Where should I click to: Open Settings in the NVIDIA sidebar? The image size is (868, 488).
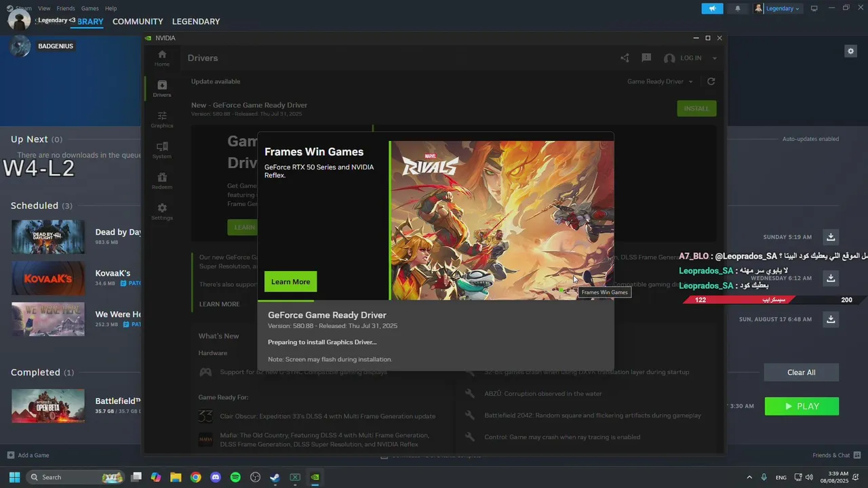pyautogui.click(x=162, y=211)
